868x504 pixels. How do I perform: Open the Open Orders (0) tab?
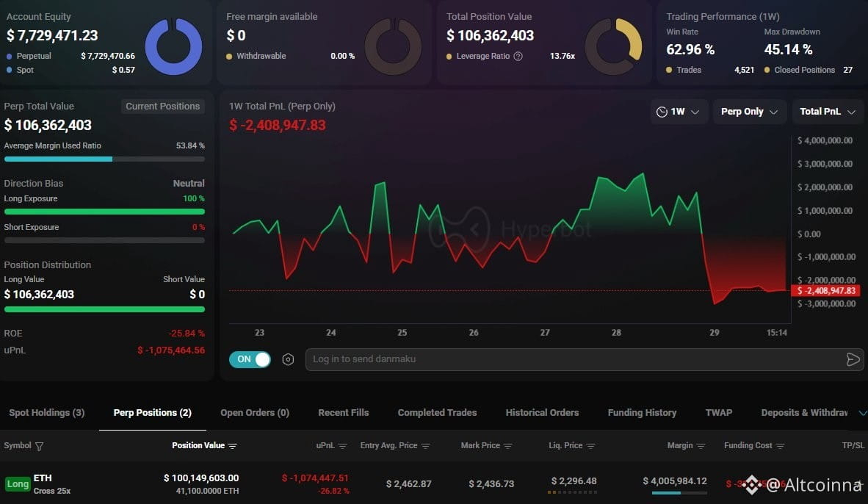[255, 413]
